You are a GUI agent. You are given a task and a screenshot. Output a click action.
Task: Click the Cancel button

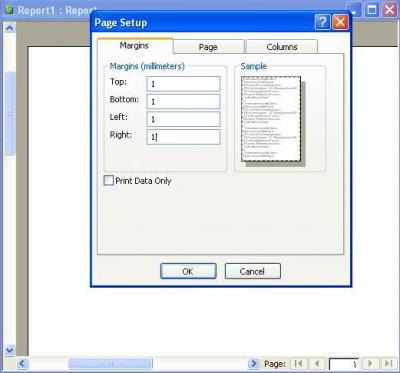point(252,271)
